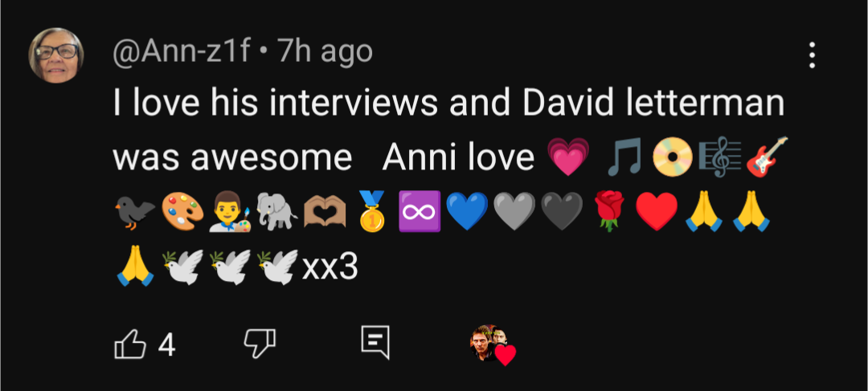868x391 pixels.
Task: Open reply box via reply icon
Action: click(375, 342)
